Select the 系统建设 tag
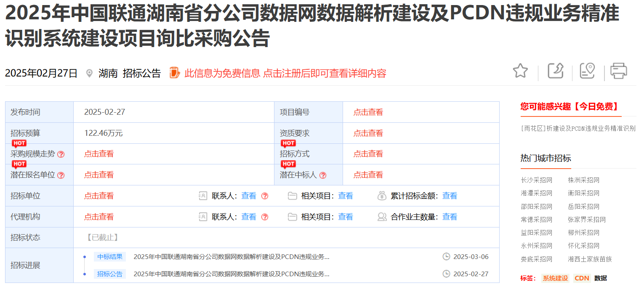 point(555,278)
